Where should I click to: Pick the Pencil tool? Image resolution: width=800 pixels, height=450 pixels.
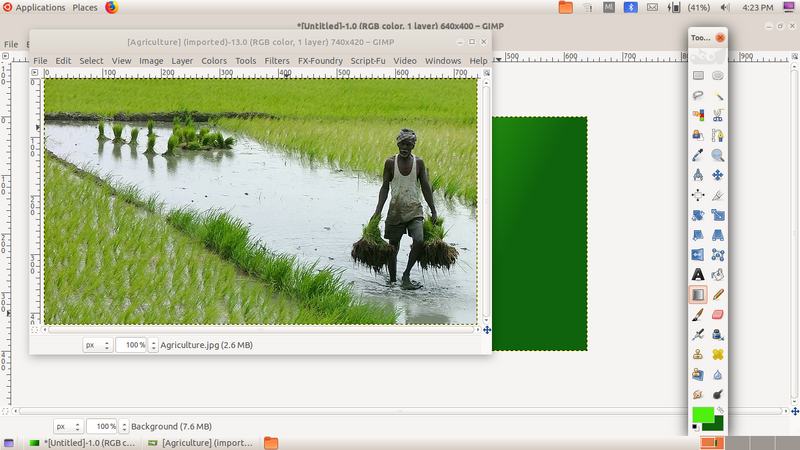[718, 294]
